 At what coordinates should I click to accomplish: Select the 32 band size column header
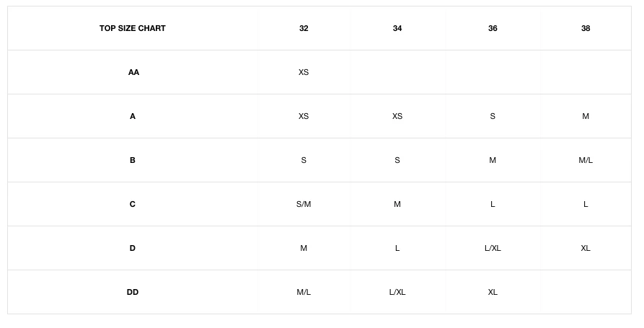pos(304,29)
